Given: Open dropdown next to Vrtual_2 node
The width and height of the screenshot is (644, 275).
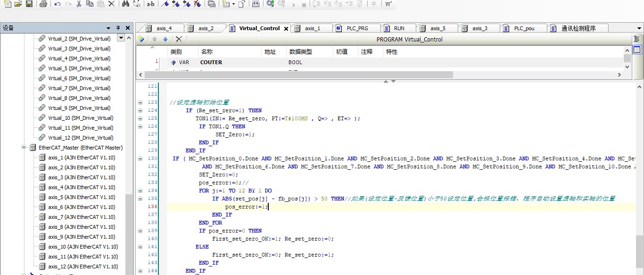Looking at the screenshot, I should pyautogui.click(x=121, y=38).
